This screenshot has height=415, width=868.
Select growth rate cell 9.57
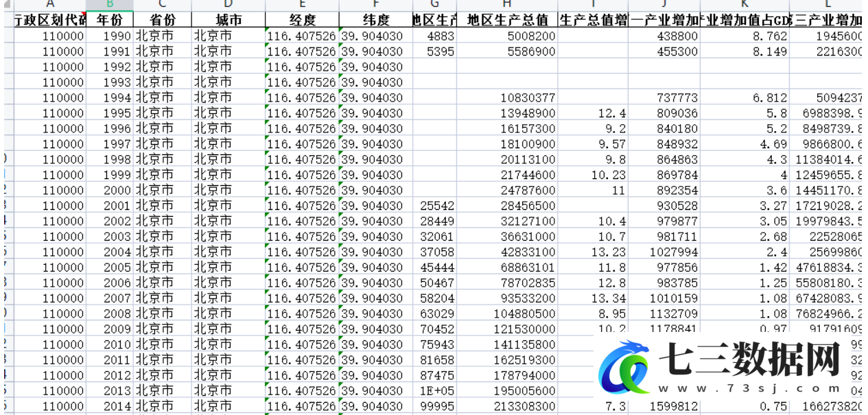coord(593,144)
